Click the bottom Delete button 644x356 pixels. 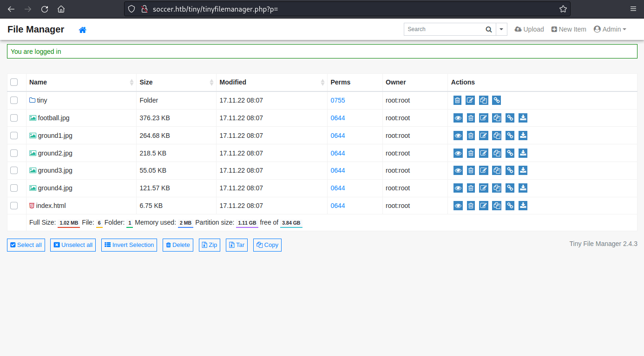tap(178, 245)
